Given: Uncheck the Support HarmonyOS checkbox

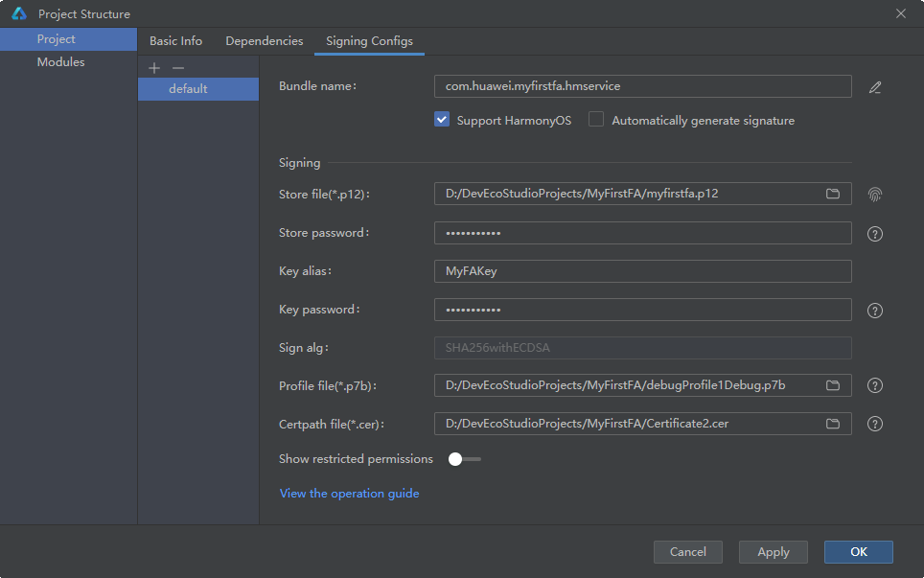Looking at the screenshot, I should coord(442,119).
